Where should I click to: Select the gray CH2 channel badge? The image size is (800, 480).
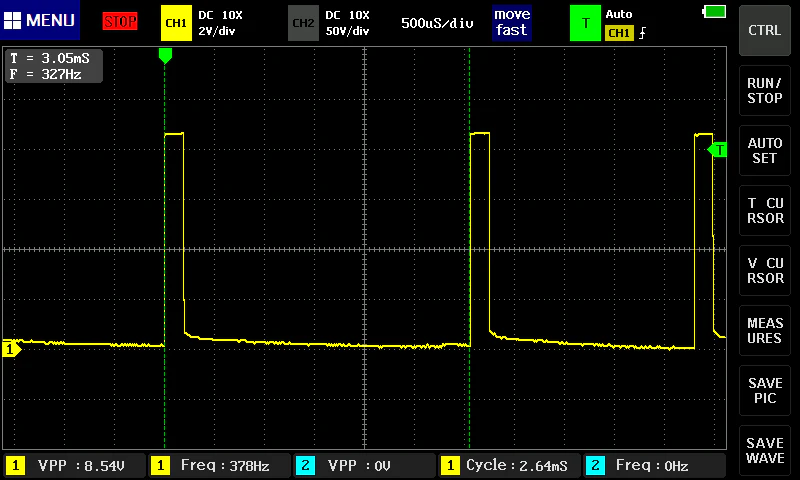click(303, 23)
